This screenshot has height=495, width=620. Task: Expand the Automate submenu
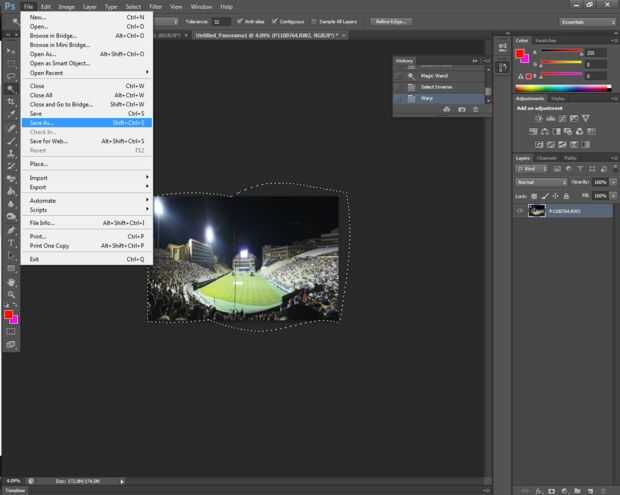(87, 200)
